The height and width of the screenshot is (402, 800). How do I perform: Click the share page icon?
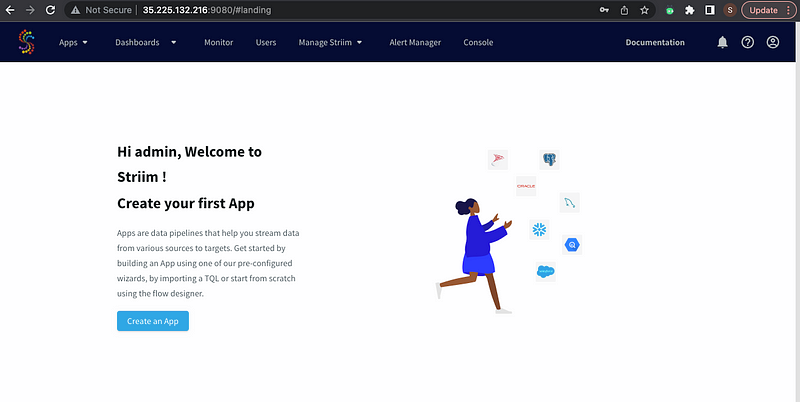624,10
